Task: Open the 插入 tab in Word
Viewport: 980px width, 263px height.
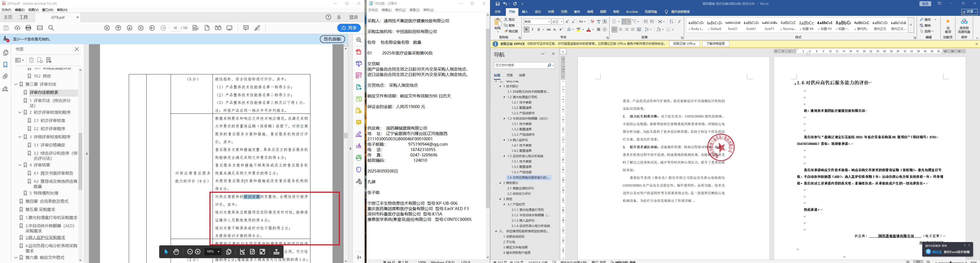Action: (x=525, y=12)
